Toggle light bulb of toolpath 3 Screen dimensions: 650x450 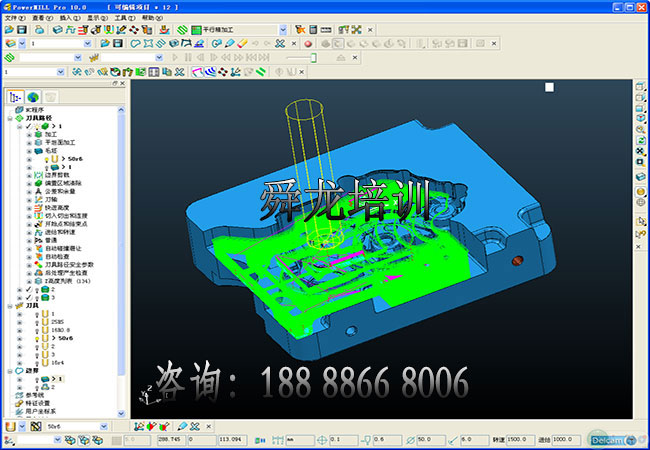point(36,298)
